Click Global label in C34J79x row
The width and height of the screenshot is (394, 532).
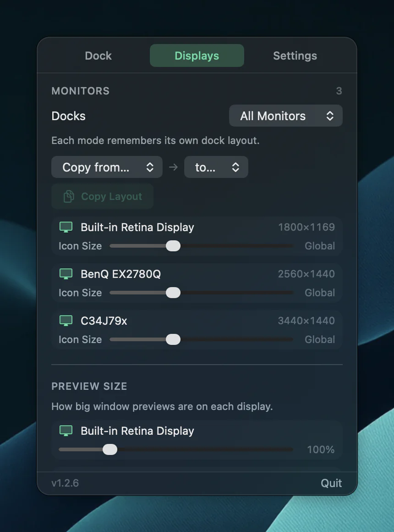coord(320,340)
